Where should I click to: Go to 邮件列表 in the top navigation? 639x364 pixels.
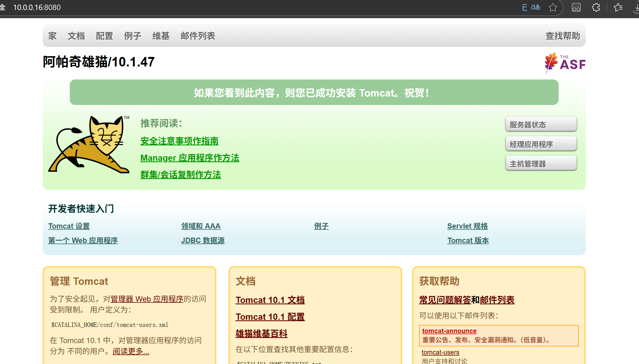click(x=198, y=36)
